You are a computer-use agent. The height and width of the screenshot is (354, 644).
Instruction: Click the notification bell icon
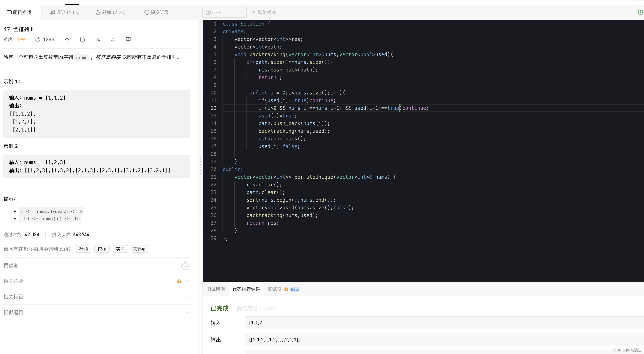pos(113,40)
